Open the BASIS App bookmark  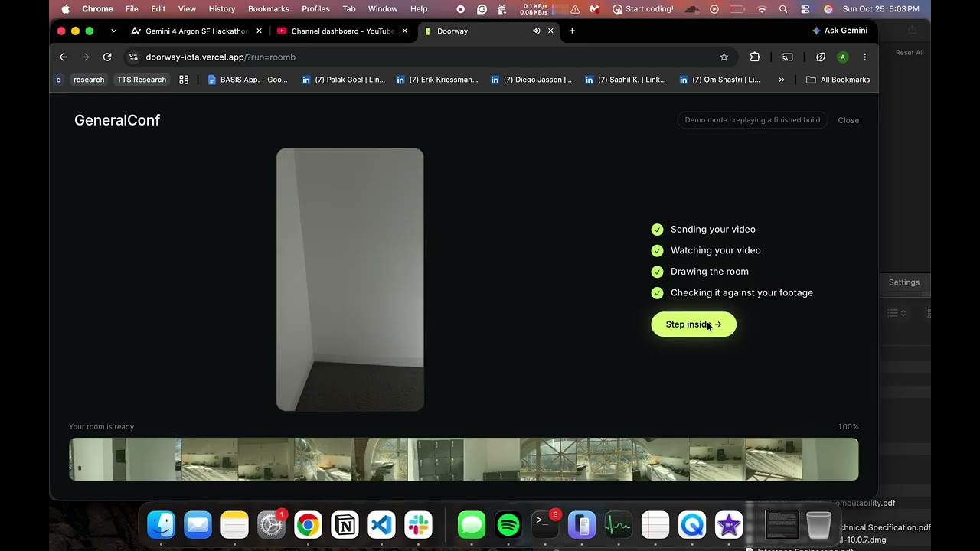248,80
